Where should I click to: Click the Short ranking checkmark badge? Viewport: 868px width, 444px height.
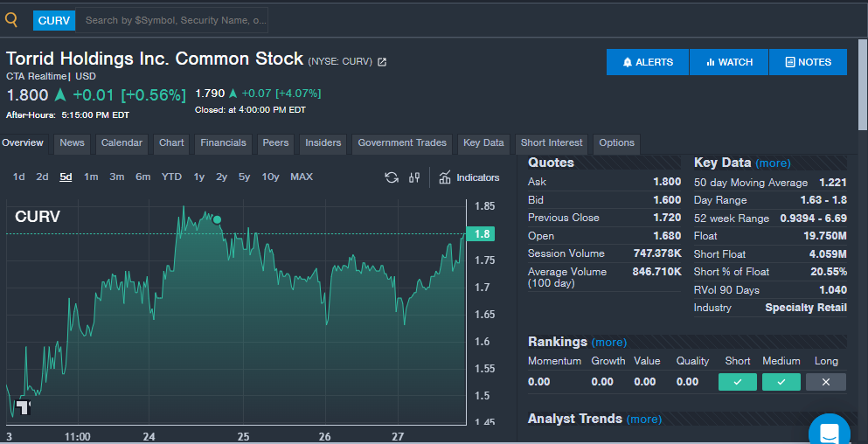click(738, 382)
